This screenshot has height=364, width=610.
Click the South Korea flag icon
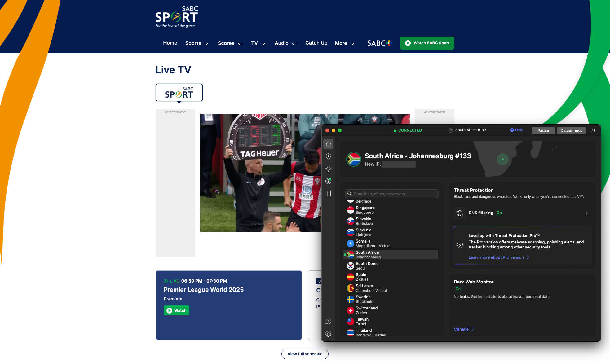[x=350, y=266]
